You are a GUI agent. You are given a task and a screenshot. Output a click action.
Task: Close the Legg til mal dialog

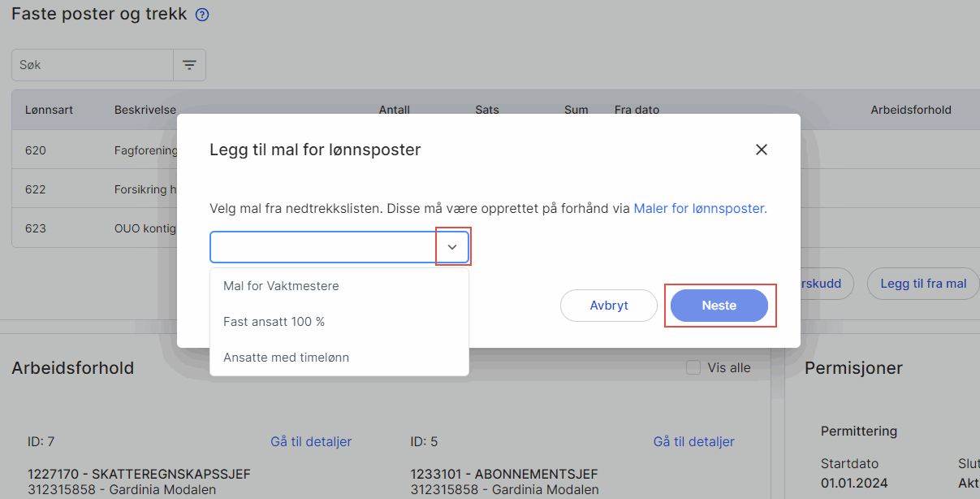pos(761,149)
